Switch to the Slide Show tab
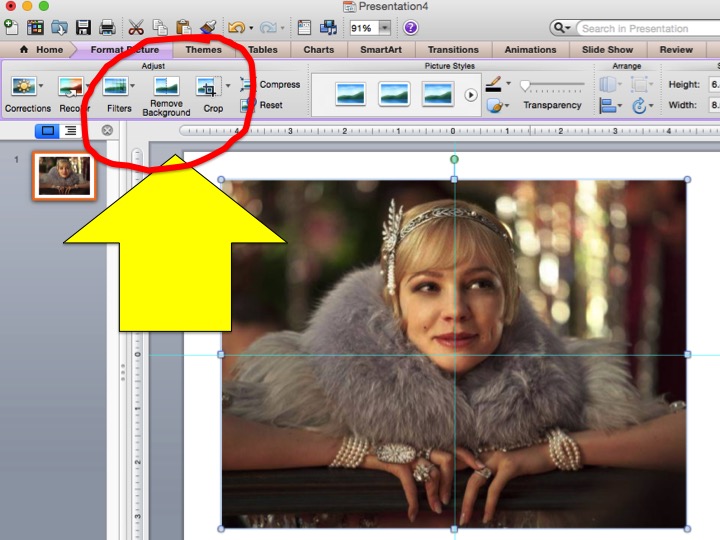Viewport: 720px width, 540px height. pos(607,49)
